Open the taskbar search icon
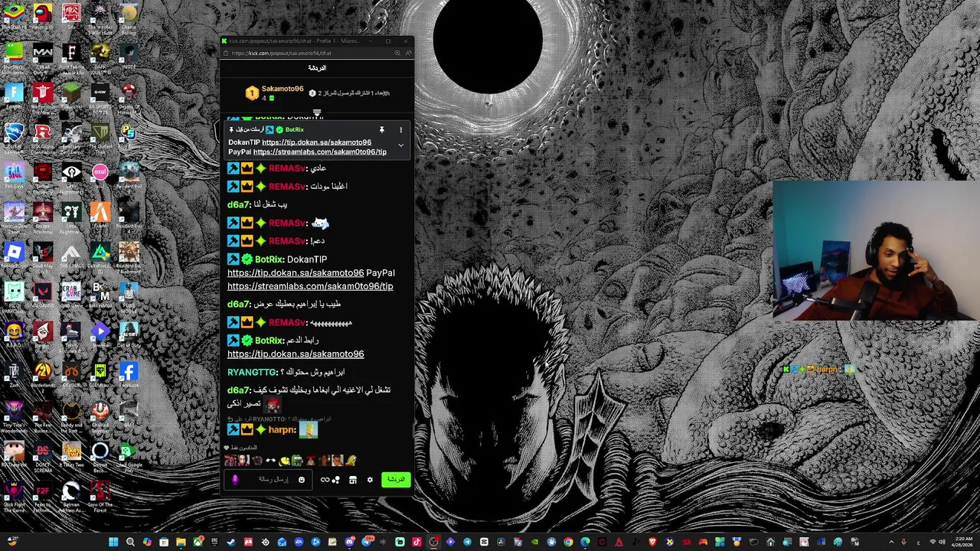Screen dimensions: 980x551 click(x=130, y=543)
